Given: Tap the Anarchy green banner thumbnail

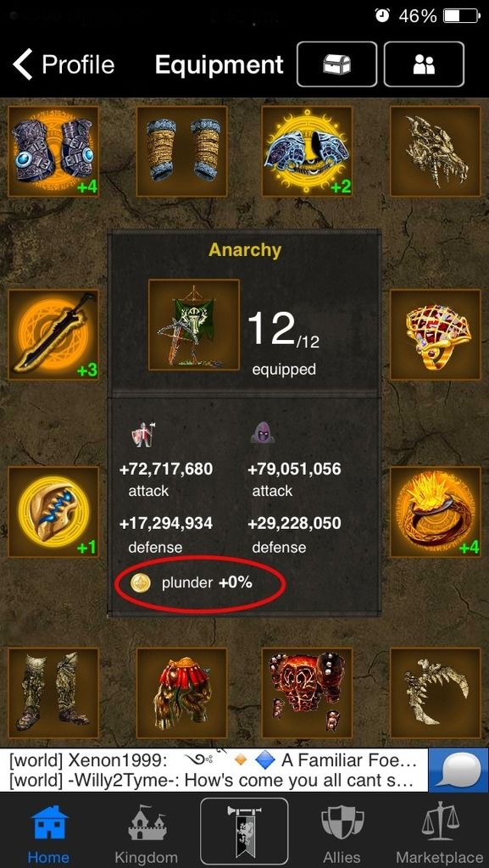Looking at the screenshot, I should tap(194, 325).
